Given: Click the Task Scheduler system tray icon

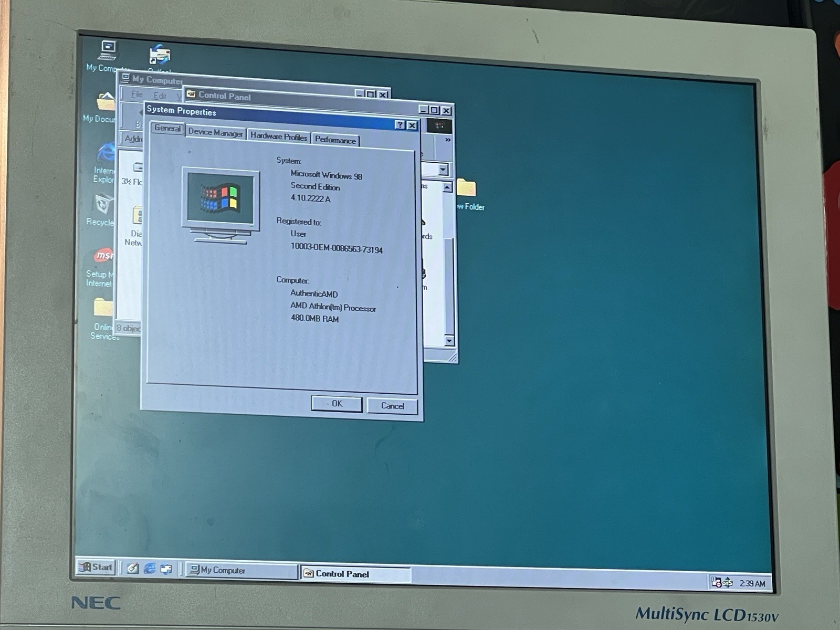Looking at the screenshot, I should pyautogui.click(x=716, y=582).
